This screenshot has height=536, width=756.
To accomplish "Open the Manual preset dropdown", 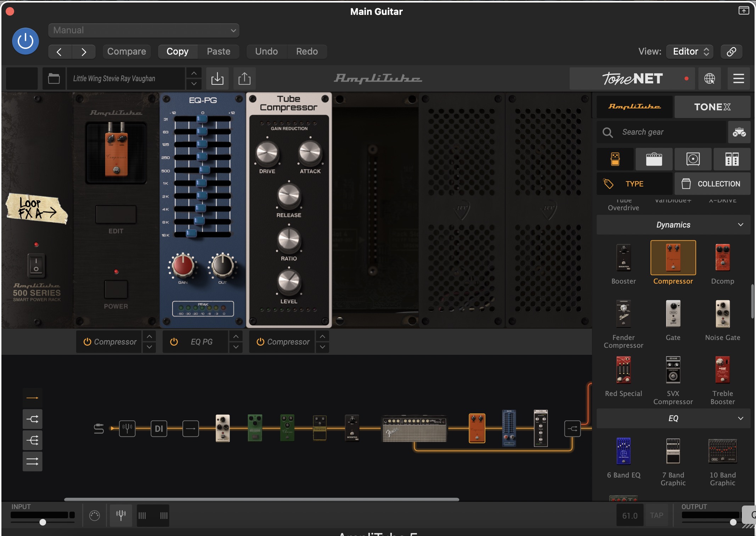I will [143, 30].
